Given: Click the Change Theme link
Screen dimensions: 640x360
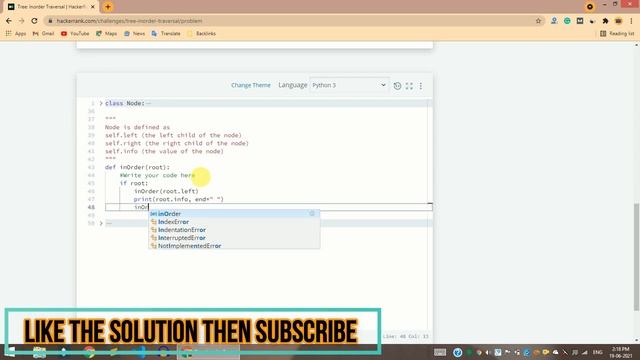Looking at the screenshot, I should pyautogui.click(x=251, y=85).
